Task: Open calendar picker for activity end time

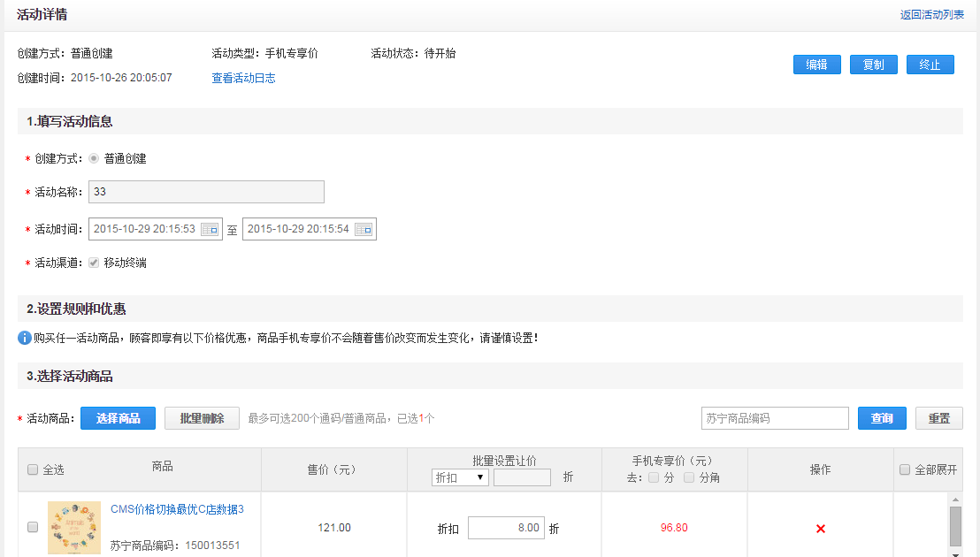Action: point(364,229)
